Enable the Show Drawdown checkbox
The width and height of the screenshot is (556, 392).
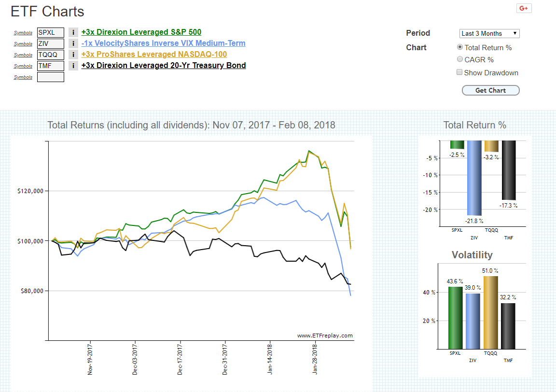459,72
